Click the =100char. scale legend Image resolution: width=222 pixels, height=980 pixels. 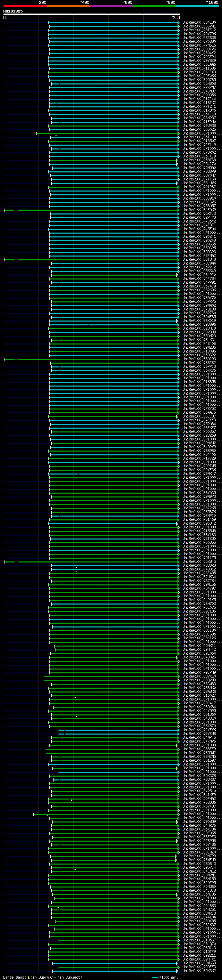164,977
